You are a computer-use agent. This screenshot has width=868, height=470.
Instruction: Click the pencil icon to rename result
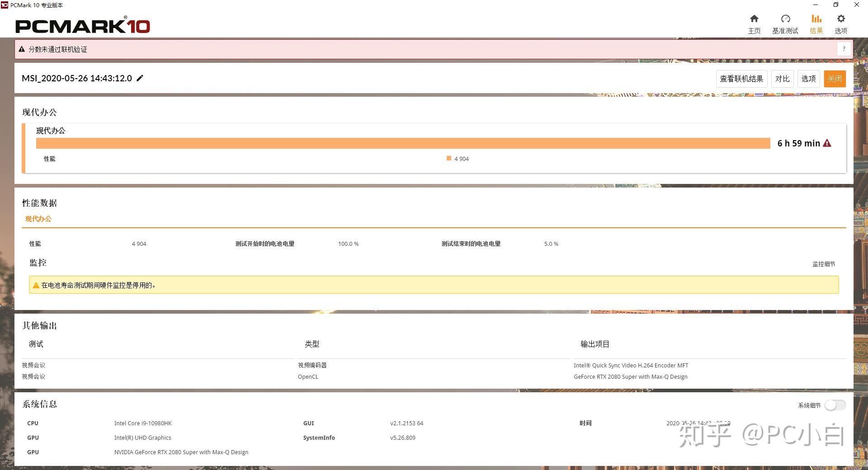(x=140, y=78)
